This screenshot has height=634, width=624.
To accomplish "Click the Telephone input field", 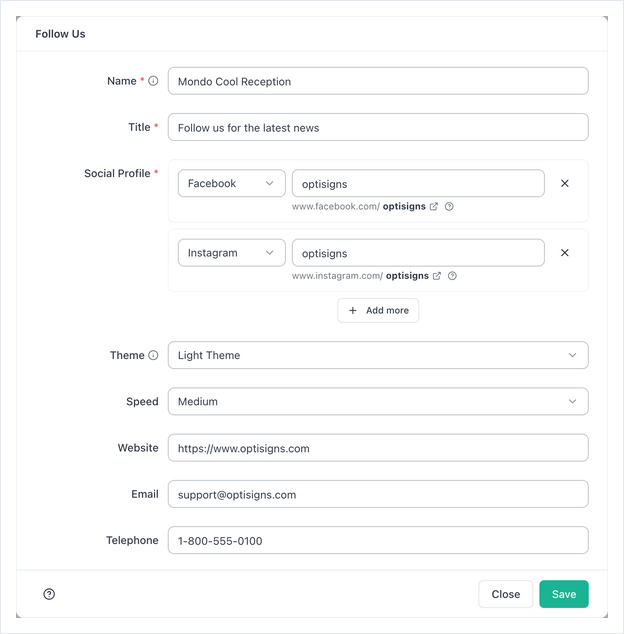I will click(378, 540).
